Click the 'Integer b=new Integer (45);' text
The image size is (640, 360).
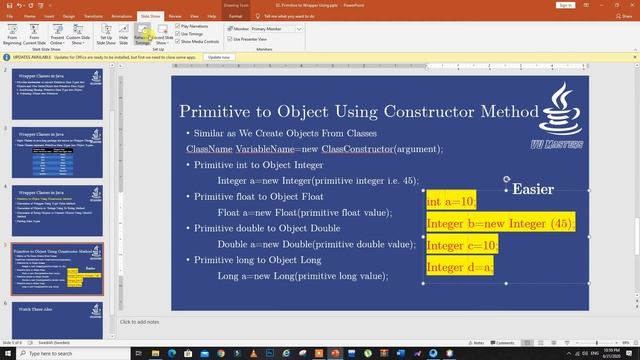point(501,223)
